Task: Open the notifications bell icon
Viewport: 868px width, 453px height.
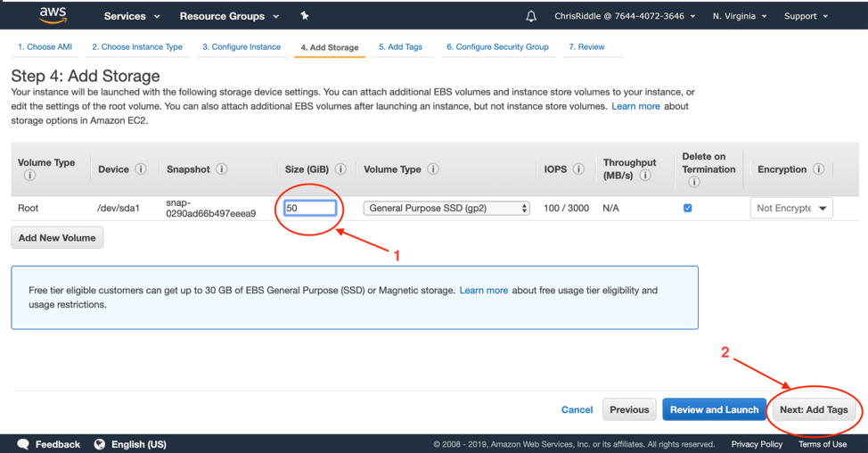Action: coord(531,16)
